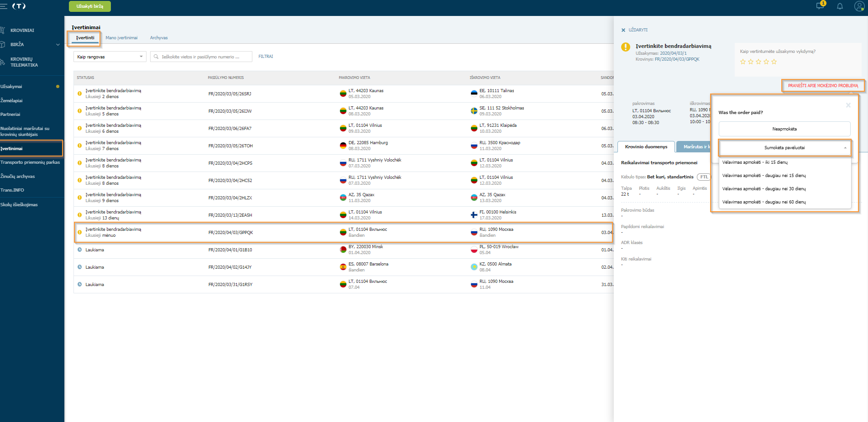Switch to 'Mano įvertinimai' tab
The height and width of the screenshot is (422, 868).
(x=121, y=38)
